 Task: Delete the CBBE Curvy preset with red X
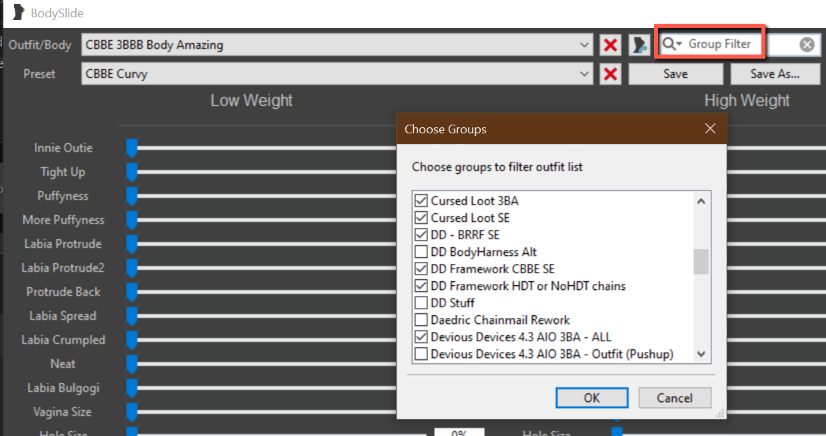(610, 74)
